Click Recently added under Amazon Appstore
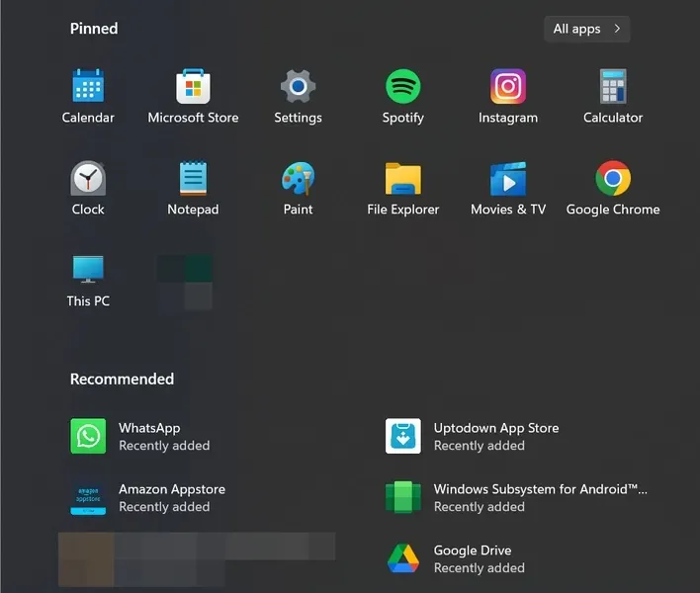The width and height of the screenshot is (700, 593). tap(164, 507)
